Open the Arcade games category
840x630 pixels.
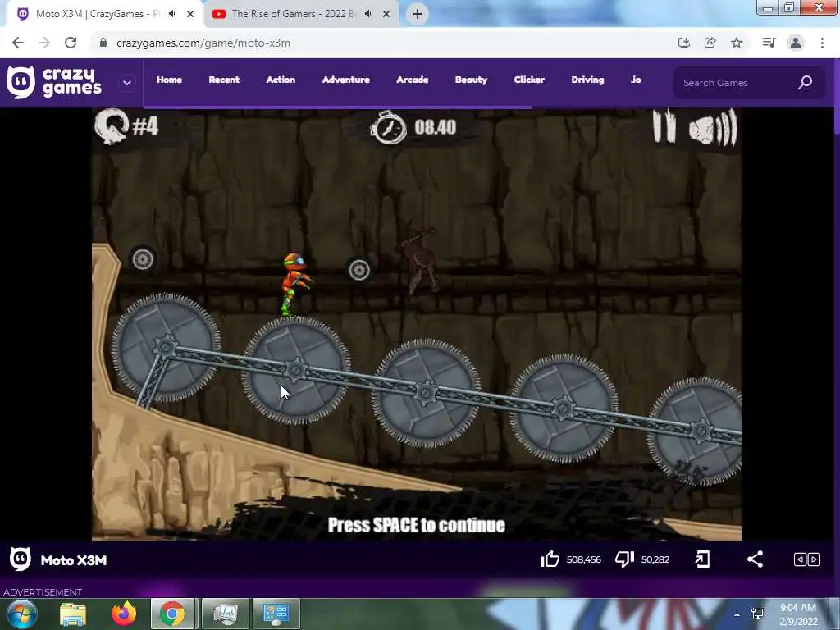pyautogui.click(x=413, y=80)
